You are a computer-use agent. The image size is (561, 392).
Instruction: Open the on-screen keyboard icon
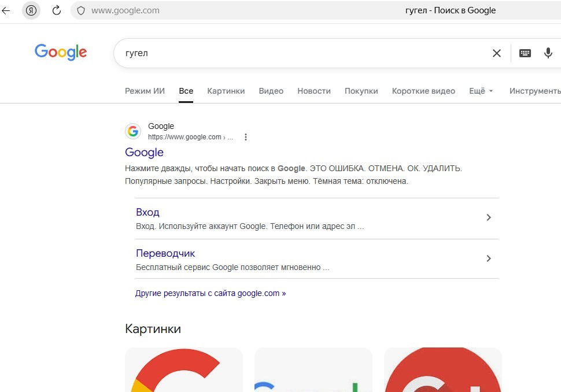(x=525, y=53)
